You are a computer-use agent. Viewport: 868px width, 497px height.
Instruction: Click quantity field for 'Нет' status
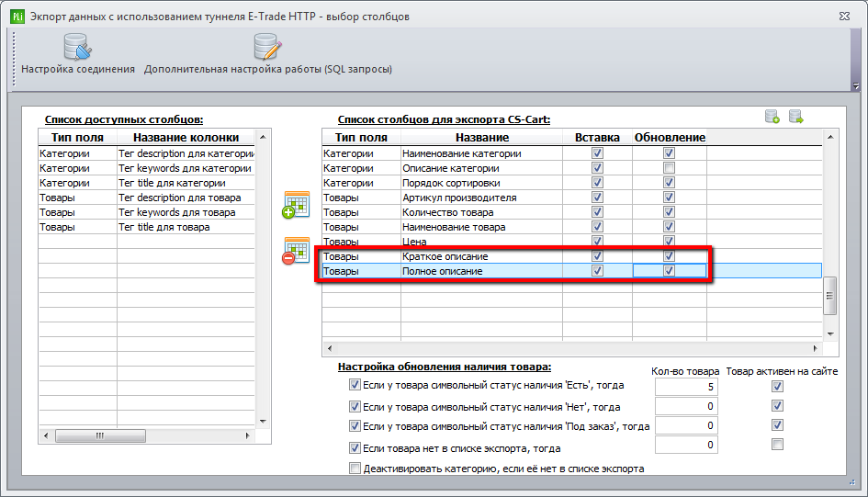[686, 406]
